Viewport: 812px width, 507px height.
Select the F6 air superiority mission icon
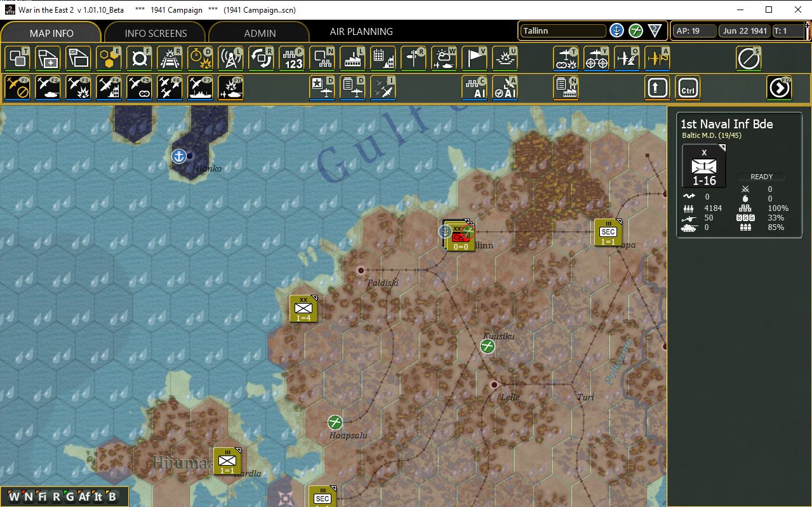pos(170,88)
